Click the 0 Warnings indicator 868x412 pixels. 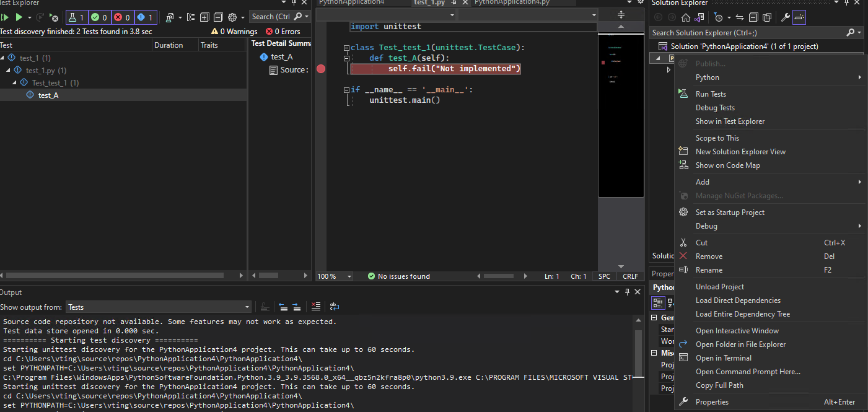click(234, 32)
